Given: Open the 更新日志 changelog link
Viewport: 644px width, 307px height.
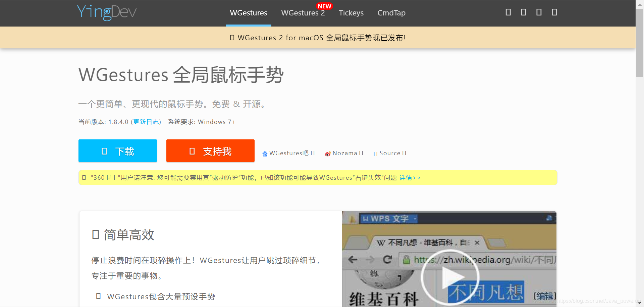Looking at the screenshot, I should click(146, 122).
